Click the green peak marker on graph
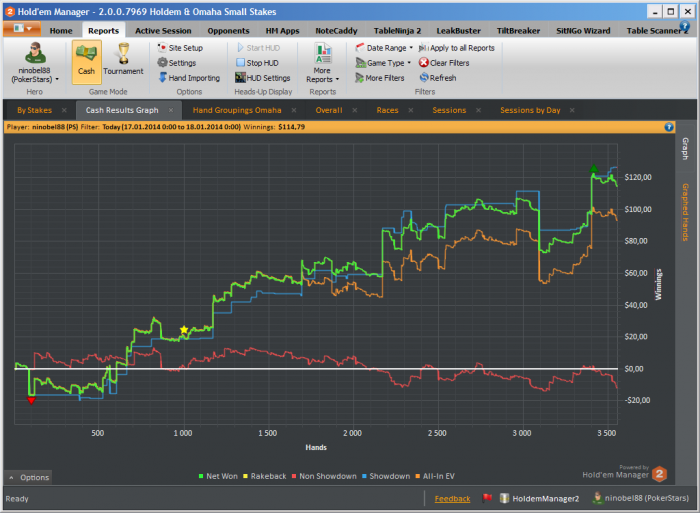The height and width of the screenshot is (513, 700). coord(593,169)
